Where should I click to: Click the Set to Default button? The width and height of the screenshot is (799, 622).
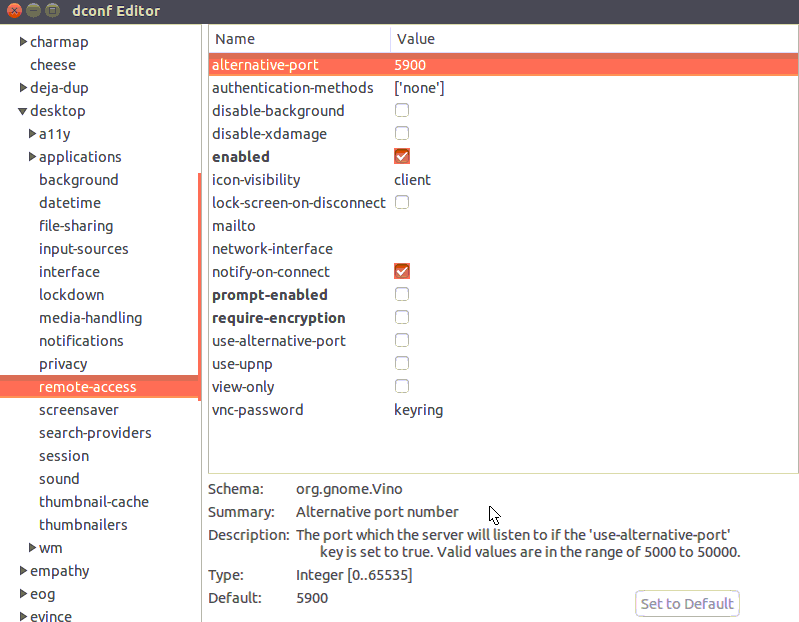[x=687, y=604]
